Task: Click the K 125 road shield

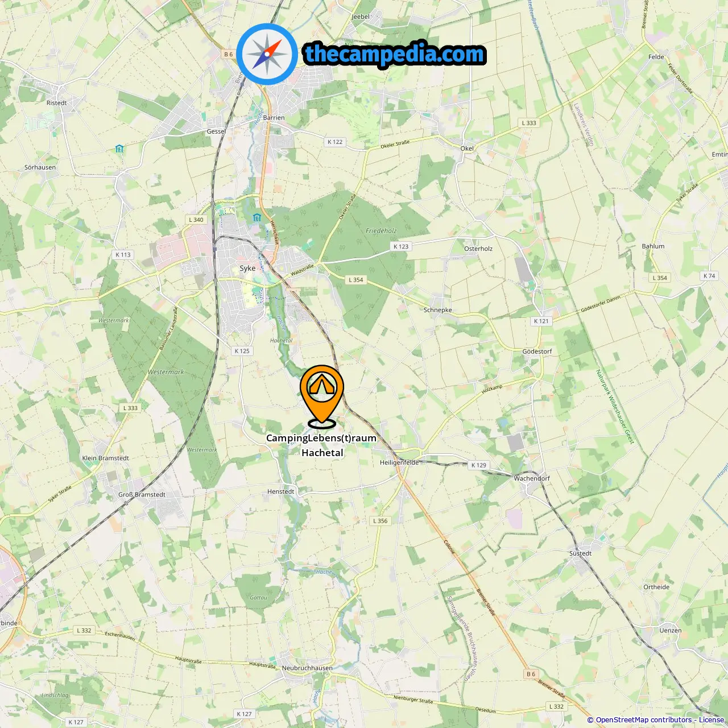Action: pos(242,351)
